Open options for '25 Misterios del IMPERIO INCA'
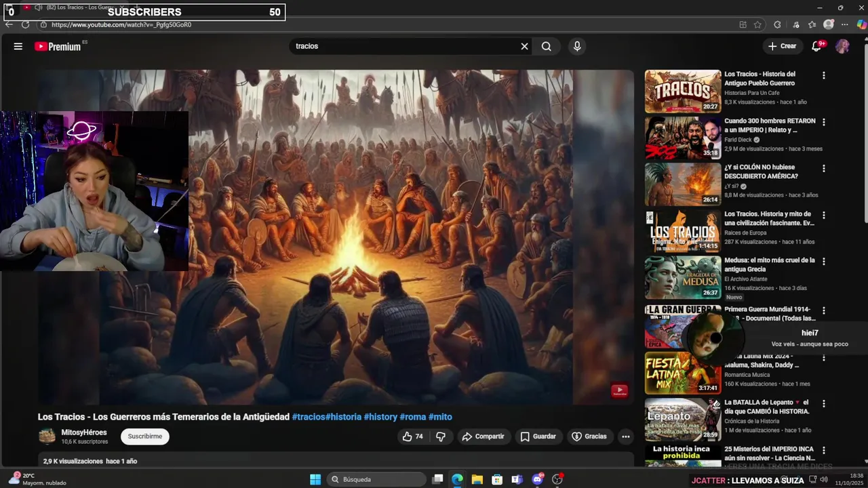Viewport: 868px width, 488px height. click(824, 450)
